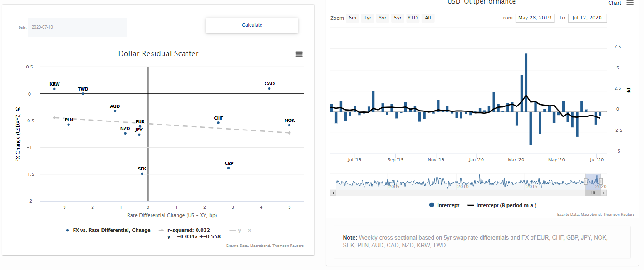Click the navigator left scroll arrow
Screen dimensions: 644x270
[333, 193]
